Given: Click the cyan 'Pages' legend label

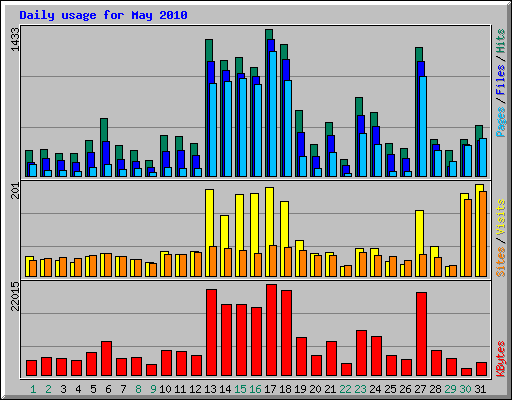Looking at the screenshot, I should point(501,122).
